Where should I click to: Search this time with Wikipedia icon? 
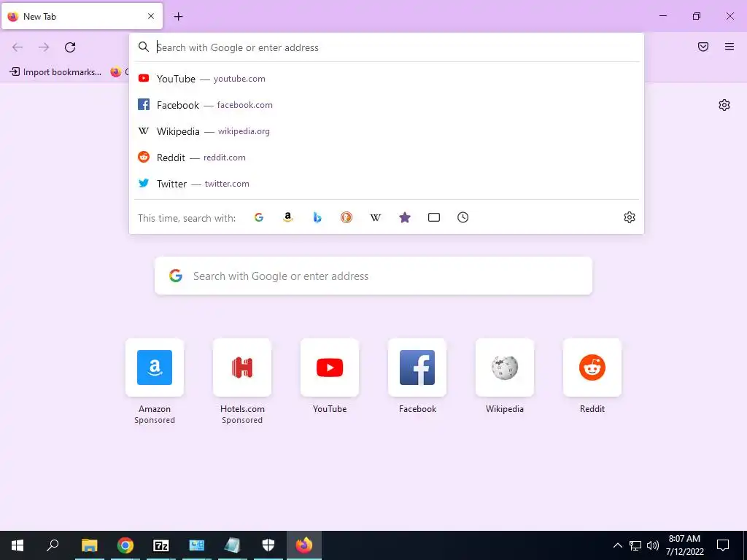(376, 217)
